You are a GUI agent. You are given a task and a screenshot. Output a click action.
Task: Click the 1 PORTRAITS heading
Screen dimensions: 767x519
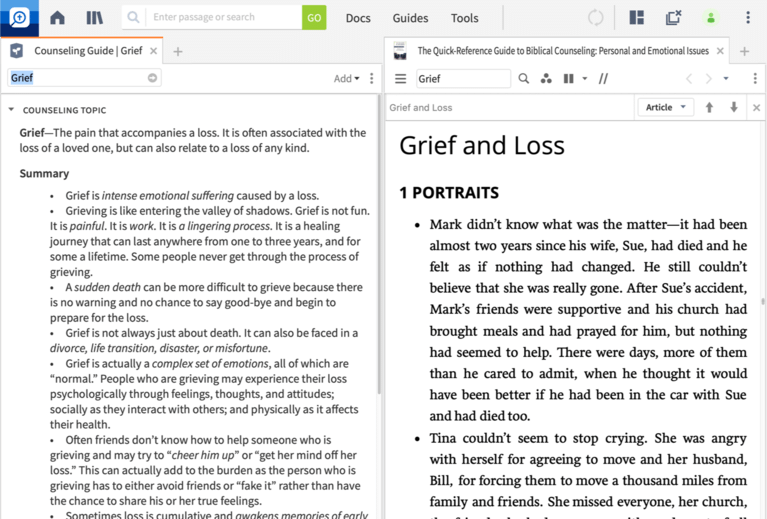point(449,193)
